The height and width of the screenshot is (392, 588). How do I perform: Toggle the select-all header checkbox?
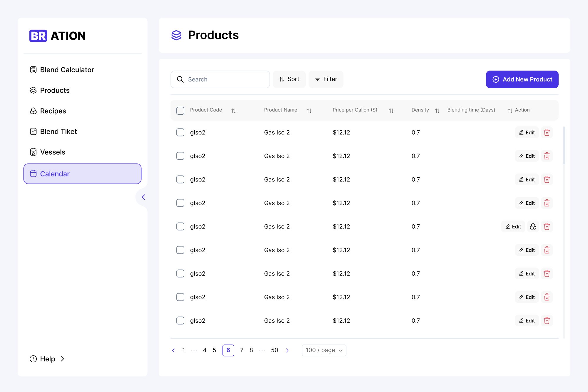180,111
